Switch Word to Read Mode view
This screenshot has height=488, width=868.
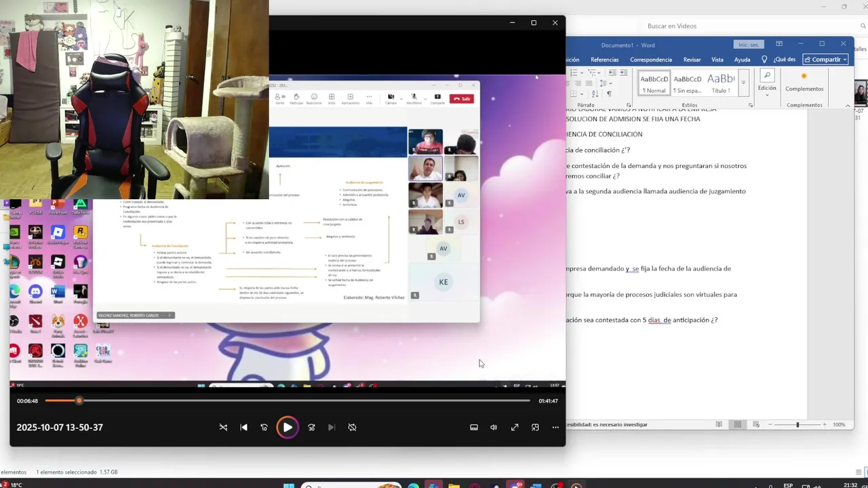pyautogui.click(x=719, y=424)
